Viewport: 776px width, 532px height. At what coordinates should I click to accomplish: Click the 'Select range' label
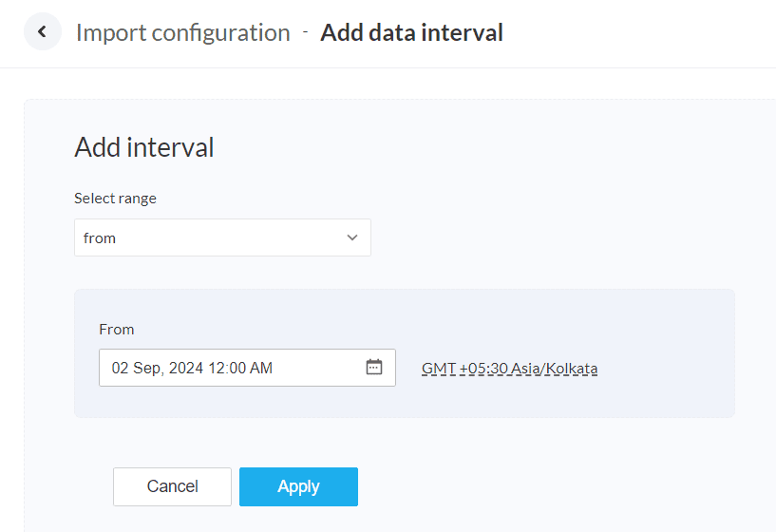point(115,199)
